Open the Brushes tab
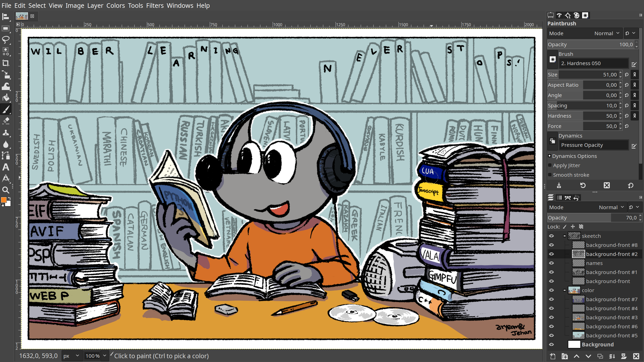This screenshot has width=644, height=362. coord(585,15)
